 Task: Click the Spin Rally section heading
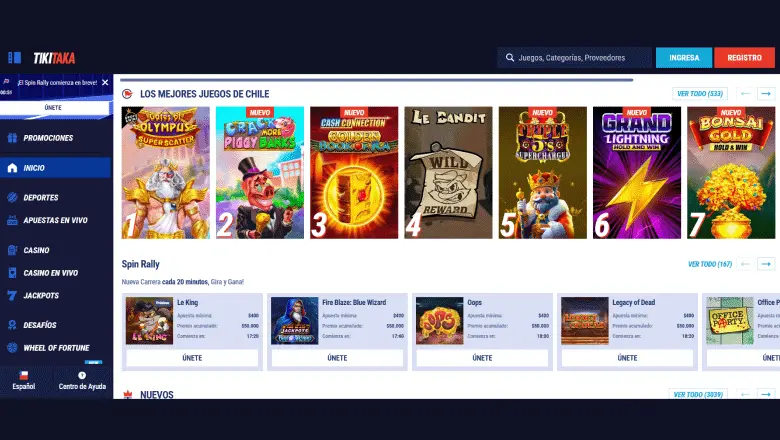click(x=141, y=264)
